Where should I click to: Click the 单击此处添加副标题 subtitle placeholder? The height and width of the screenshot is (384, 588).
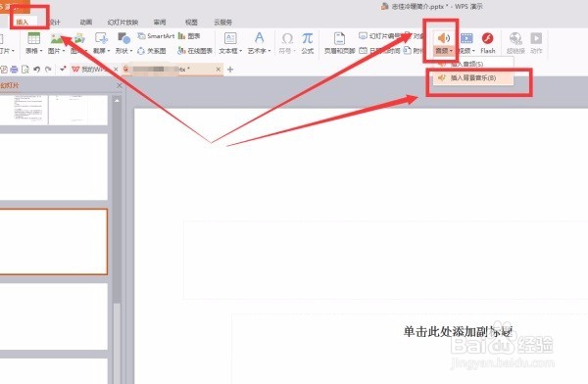(x=458, y=331)
